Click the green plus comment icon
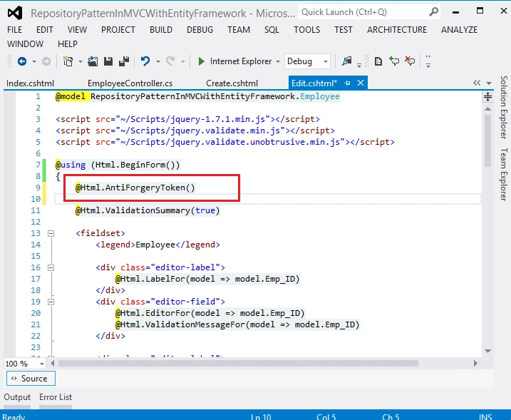 [394, 61]
